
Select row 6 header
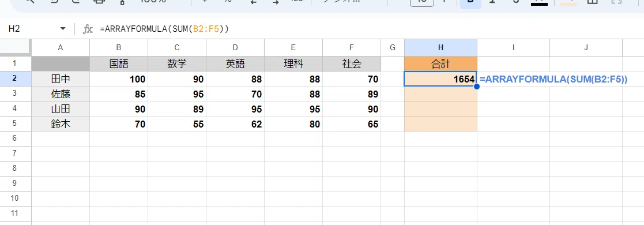16,138
